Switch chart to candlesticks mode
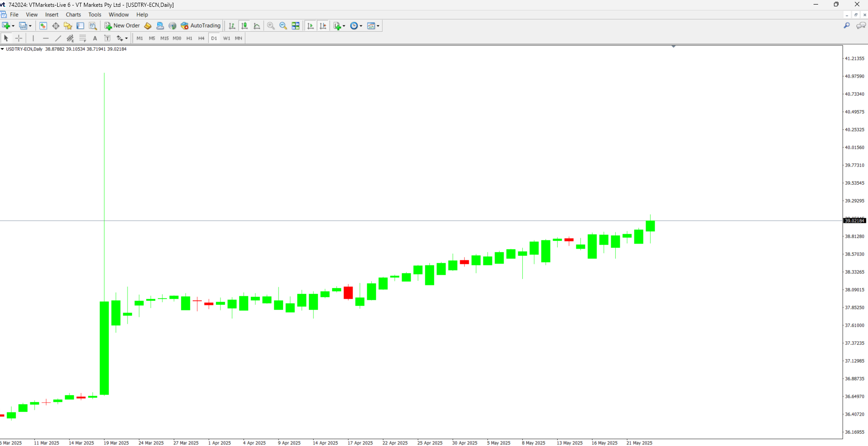 click(x=245, y=26)
